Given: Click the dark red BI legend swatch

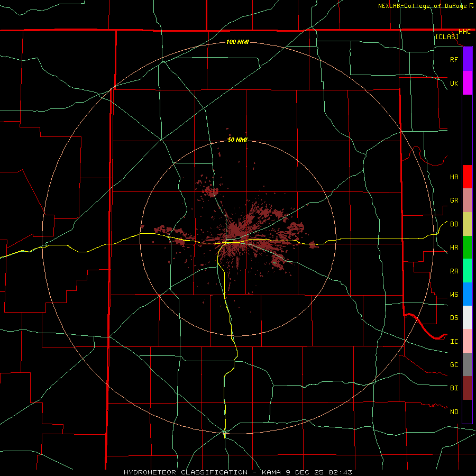Looking at the screenshot, I should (467, 388).
